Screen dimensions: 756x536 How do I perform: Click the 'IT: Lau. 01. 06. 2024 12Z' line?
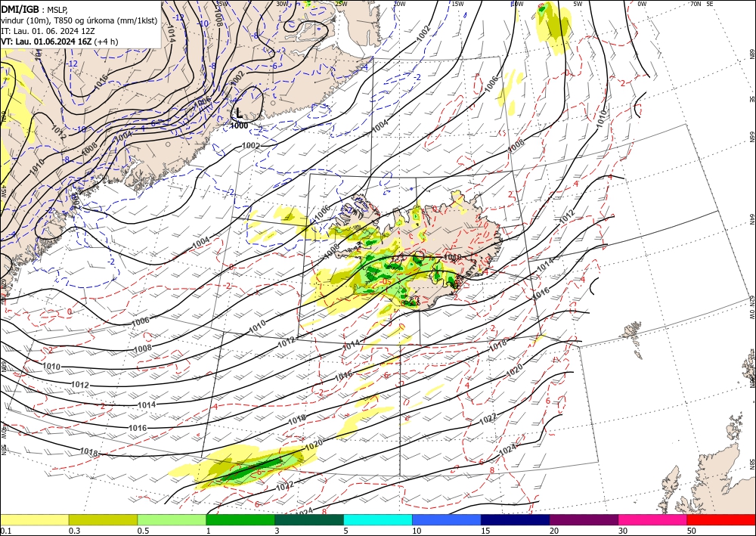(48, 31)
